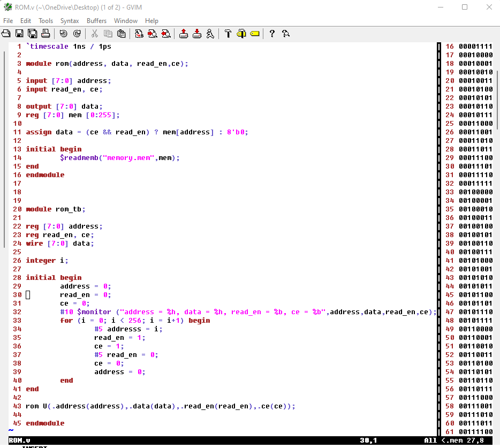Click the Save All files icon
Image resolution: width=500 pixels, height=448 pixels.
coord(32,34)
